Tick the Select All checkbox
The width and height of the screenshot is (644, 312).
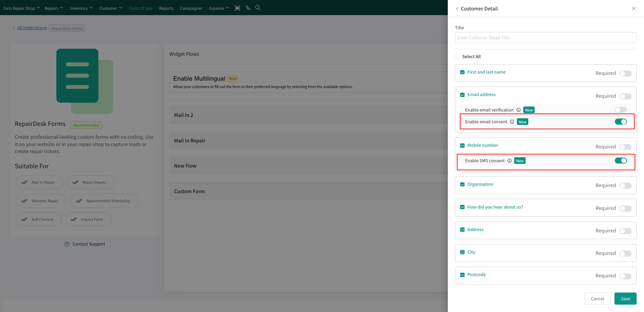(457, 56)
